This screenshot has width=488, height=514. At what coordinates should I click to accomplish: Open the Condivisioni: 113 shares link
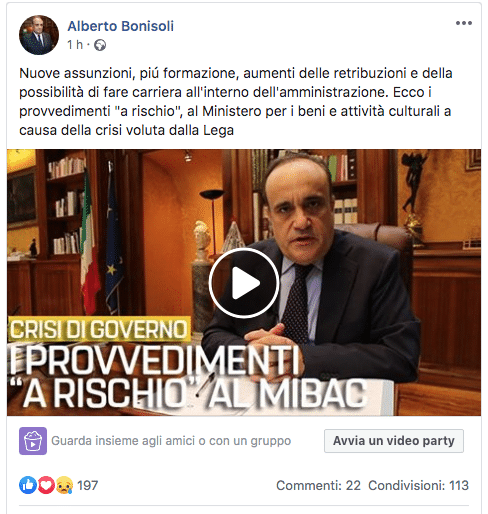[x=418, y=485]
